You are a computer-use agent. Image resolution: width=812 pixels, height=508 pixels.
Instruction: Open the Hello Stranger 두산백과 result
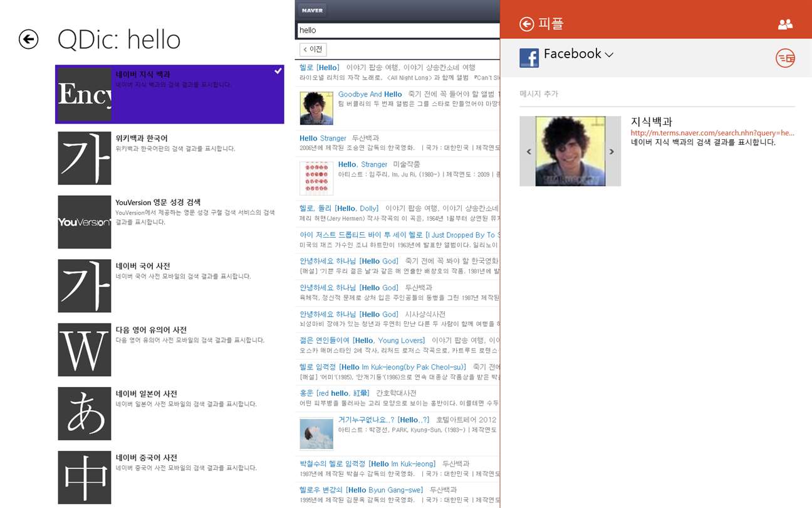[323, 138]
